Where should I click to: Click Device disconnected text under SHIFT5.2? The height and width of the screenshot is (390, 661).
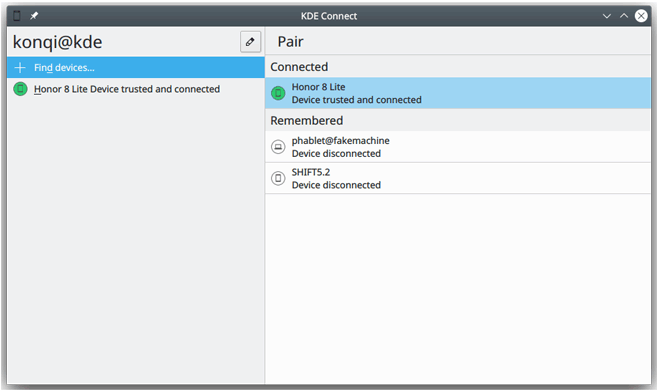(336, 185)
